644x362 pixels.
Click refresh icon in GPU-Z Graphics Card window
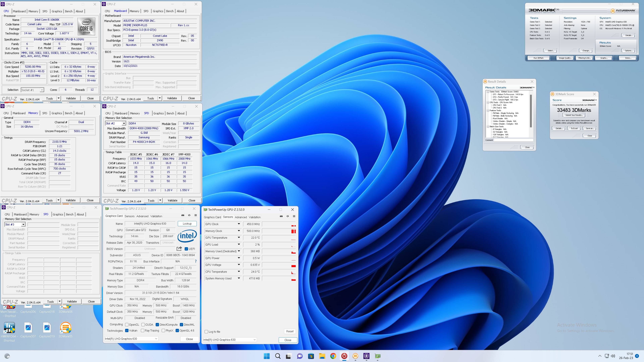pos(189,215)
